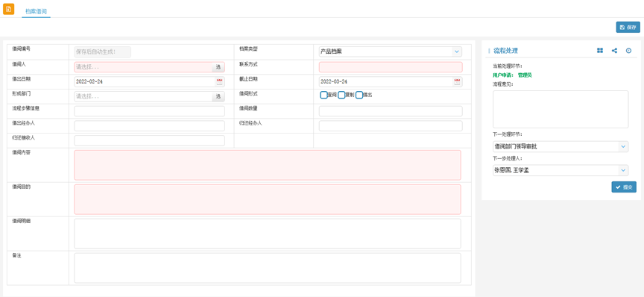Click the orange document icon at top left
Viewport: 644px width, 297px height.
(x=9, y=9)
